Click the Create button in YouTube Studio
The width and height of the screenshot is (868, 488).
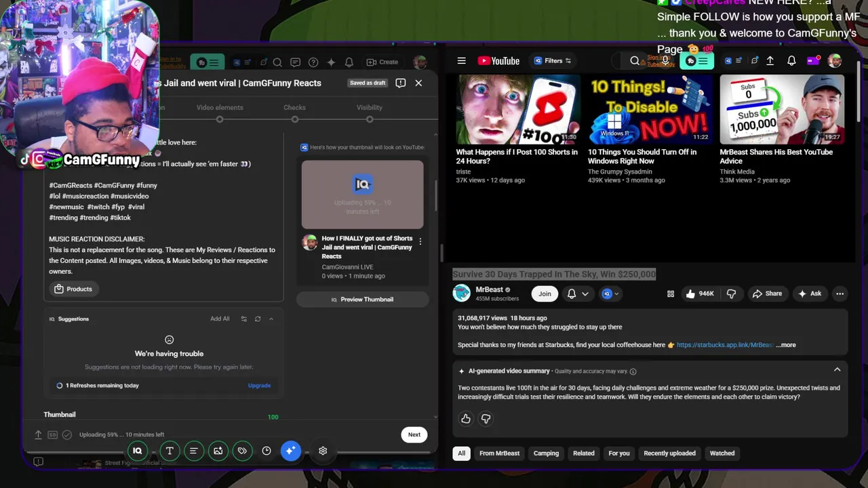[382, 62]
